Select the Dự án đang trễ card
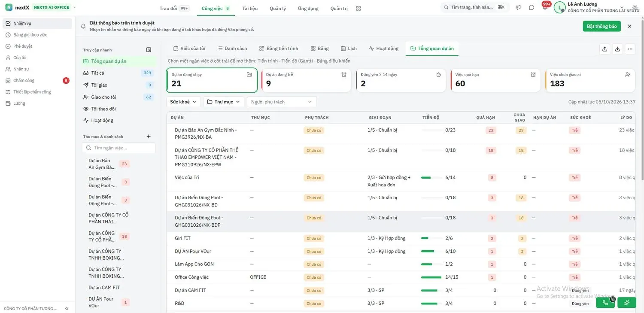 (x=306, y=80)
